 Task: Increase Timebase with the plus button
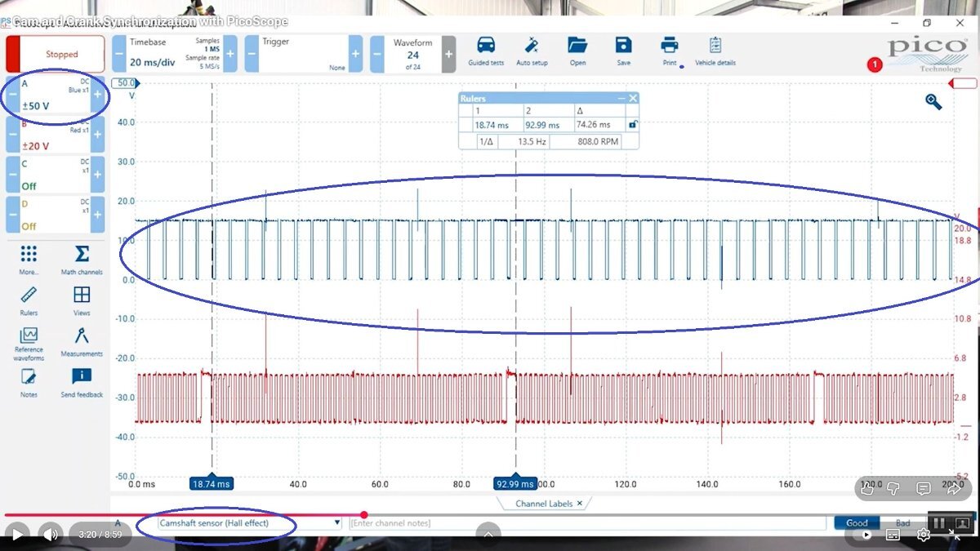(230, 54)
